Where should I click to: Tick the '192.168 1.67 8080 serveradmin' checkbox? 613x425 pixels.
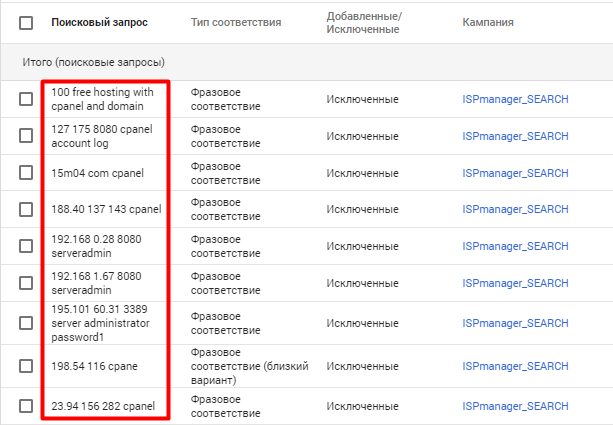tap(26, 283)
